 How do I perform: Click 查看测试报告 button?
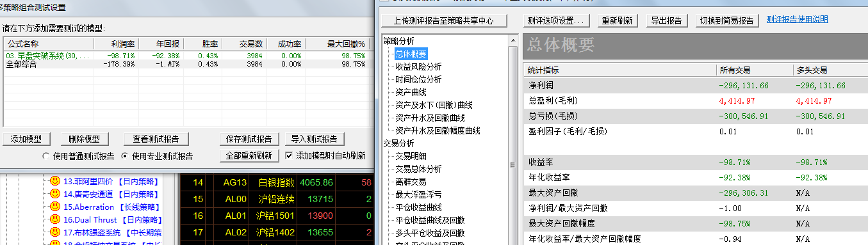pos(156,139)
